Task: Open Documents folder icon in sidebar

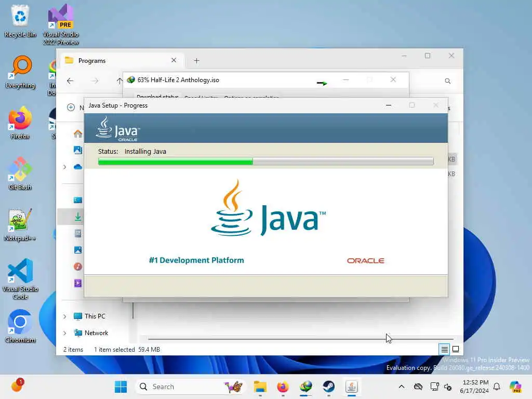Action: click(78, 233)
